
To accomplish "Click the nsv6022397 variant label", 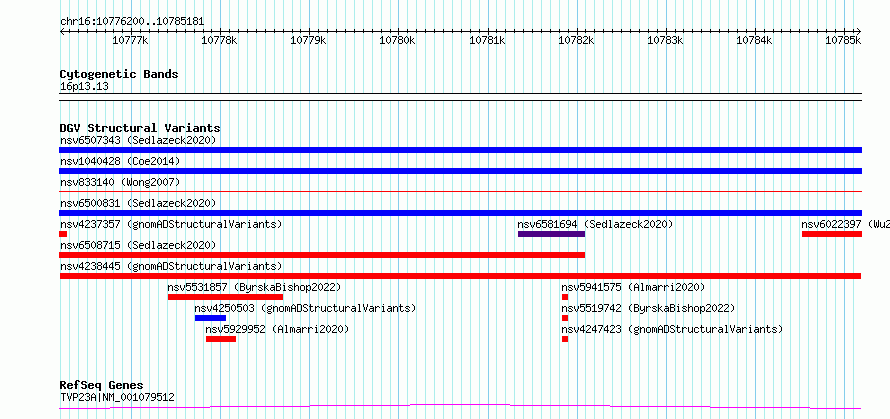I will point(845,224).
